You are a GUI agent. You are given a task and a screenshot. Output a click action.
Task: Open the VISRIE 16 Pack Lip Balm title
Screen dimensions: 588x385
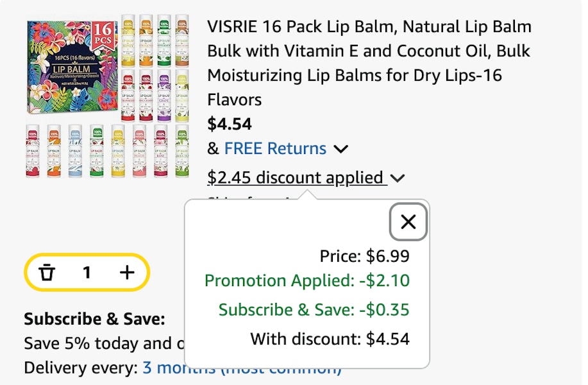point(369,63)
